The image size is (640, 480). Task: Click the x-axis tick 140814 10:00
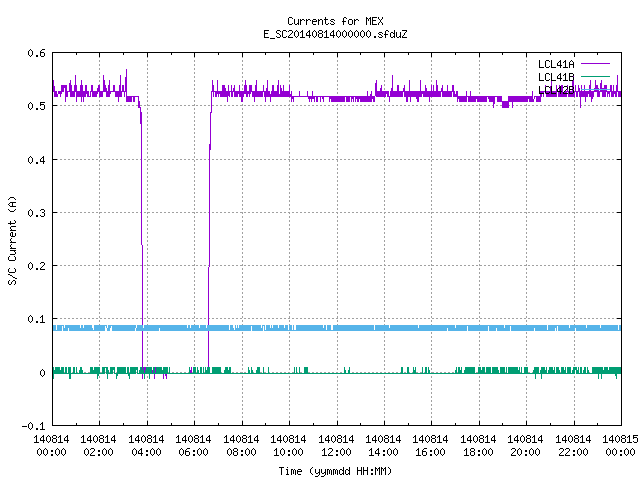288,445
